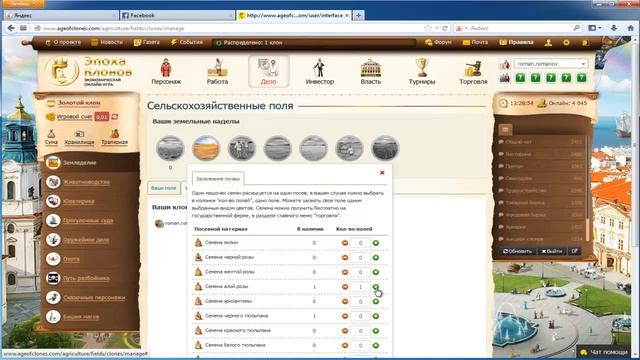
Task: Open the Трапезная icon
Action: tap(114, 137)
